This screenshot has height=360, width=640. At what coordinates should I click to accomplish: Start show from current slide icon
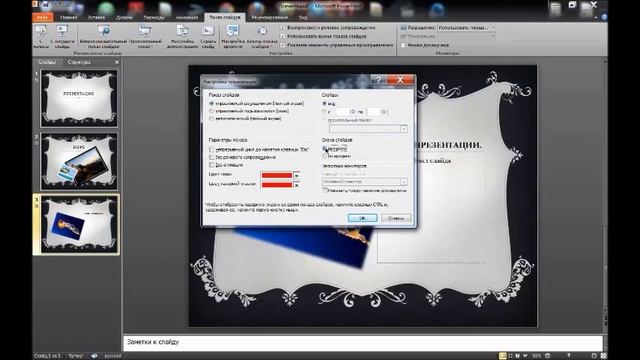[x=62, y=31]
